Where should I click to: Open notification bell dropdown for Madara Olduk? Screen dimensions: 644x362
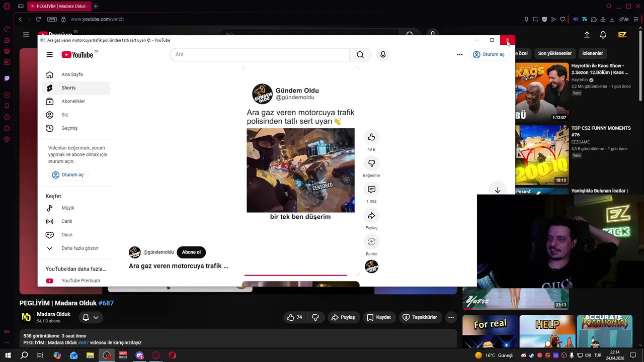tap(91, 317)
